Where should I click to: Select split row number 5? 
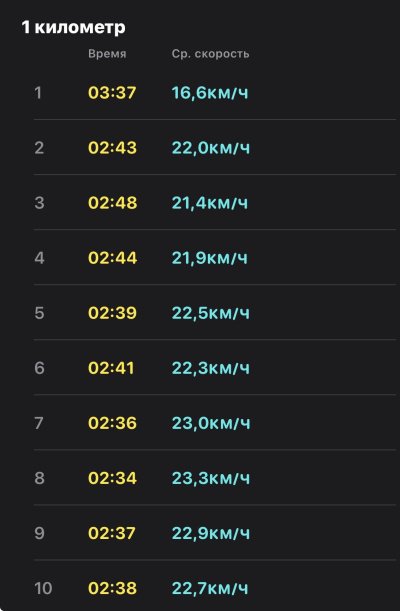coord(215,313)
